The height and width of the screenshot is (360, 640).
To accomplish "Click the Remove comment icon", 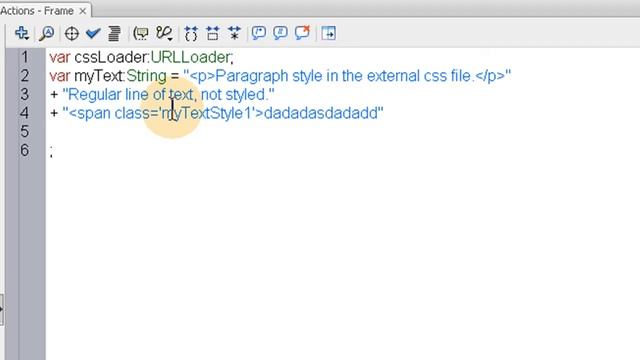I will 302,33.
